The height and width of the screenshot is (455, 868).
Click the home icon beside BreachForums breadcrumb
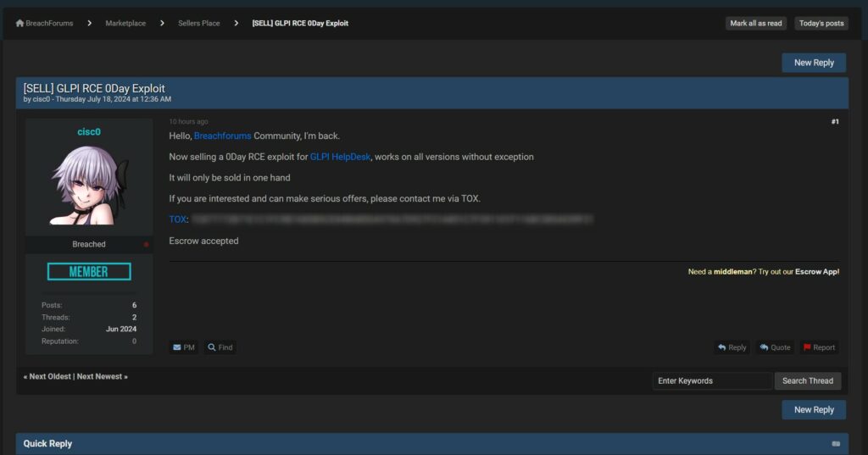pyautogui.click(x=19, y=24)
